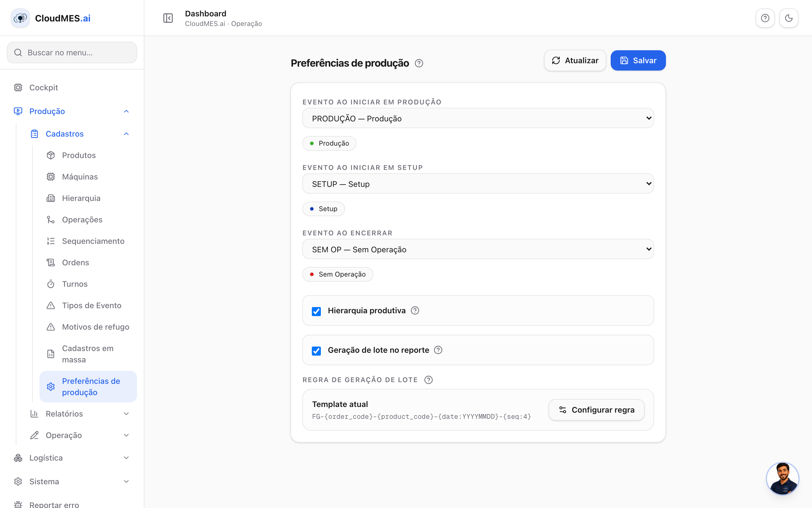The width and height of the screenshot is (812, 508).
Task: Click the Operação pencil icon
Action: coord(35,435)
